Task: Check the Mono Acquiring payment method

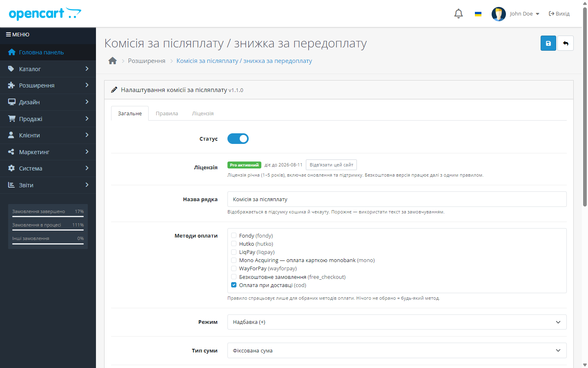Action: coord(234,260)
